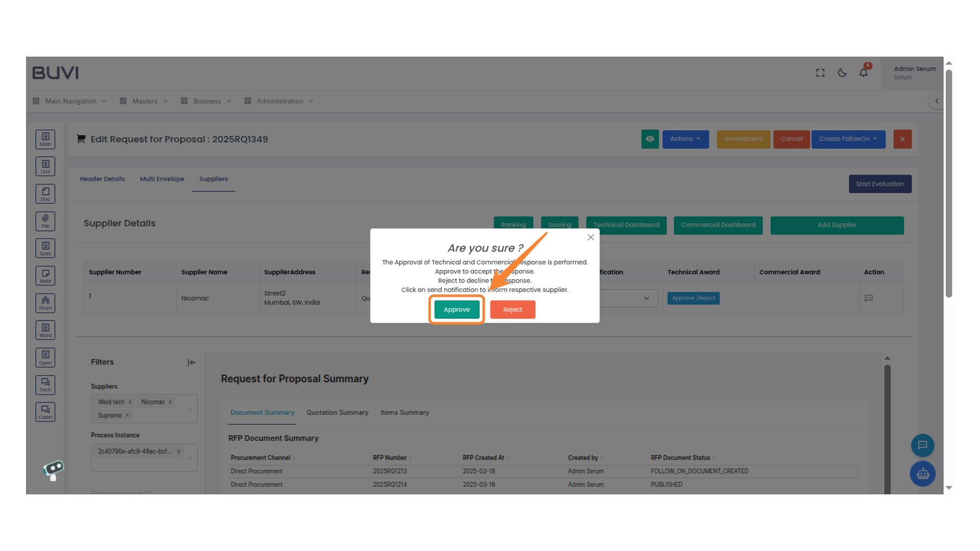The image size is (980, 551).
Task: Expand the Masters menu
Action: 144,101
